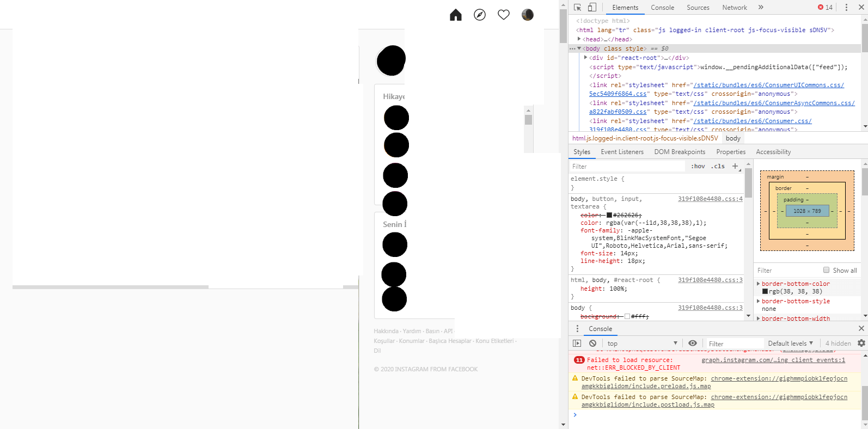The height and width of the screenshot is (429, 868).
Task: Switch to the Elements tab
Action: tap(625, 7)
